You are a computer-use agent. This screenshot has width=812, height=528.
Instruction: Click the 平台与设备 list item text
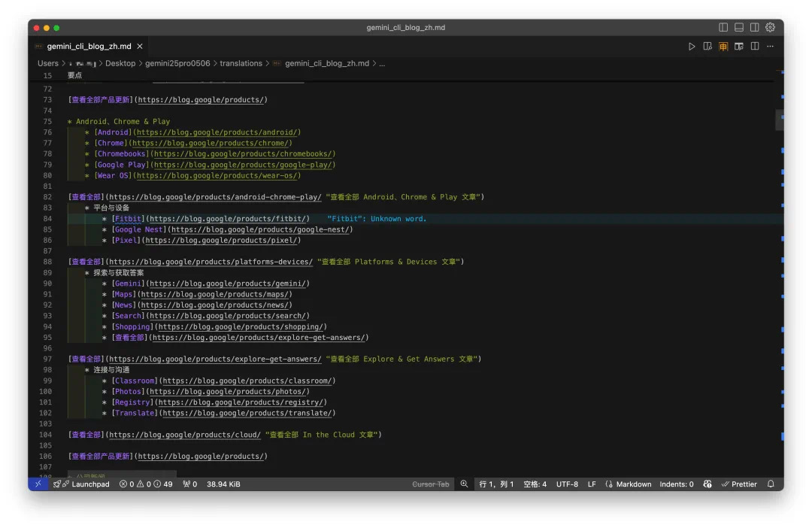tap(111, 208)
